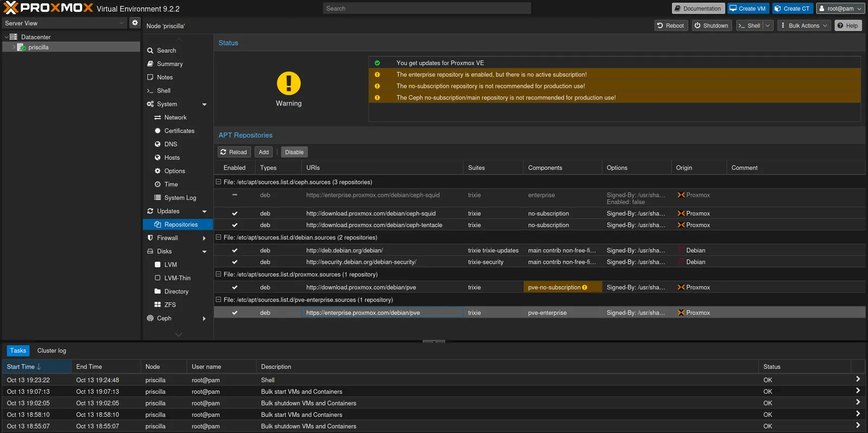Switch to the Tasks tab
The height and width of the screenshot is (433, 868).
(18, 351)
